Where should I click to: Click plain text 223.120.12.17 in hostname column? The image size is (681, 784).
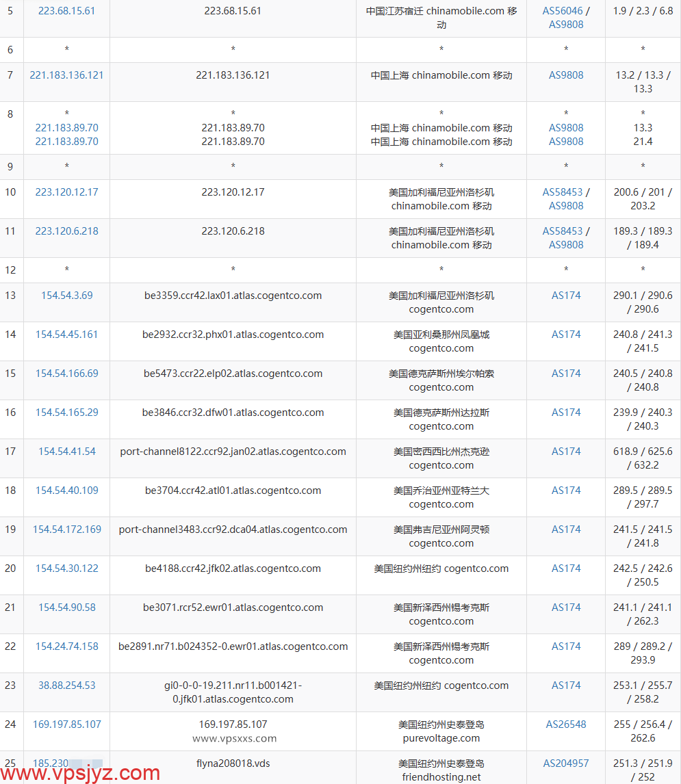[233, 192]
